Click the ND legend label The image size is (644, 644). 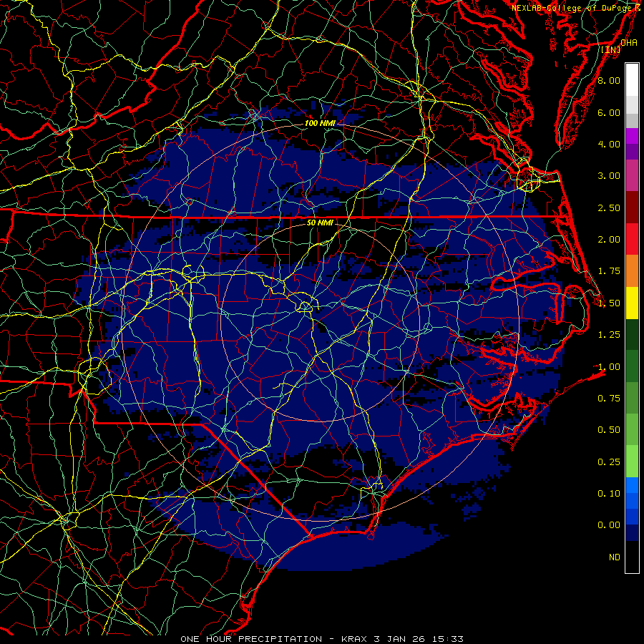(615, 557)
